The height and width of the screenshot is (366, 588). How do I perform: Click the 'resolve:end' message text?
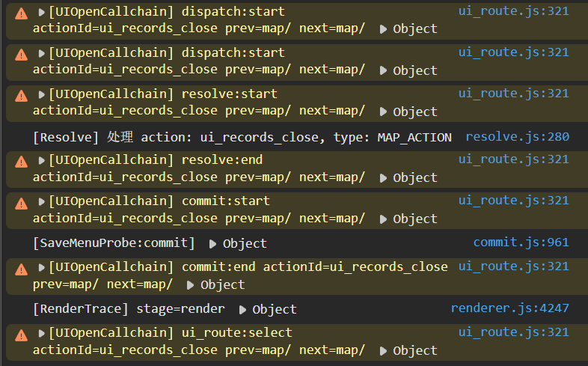tap(222, 160)
